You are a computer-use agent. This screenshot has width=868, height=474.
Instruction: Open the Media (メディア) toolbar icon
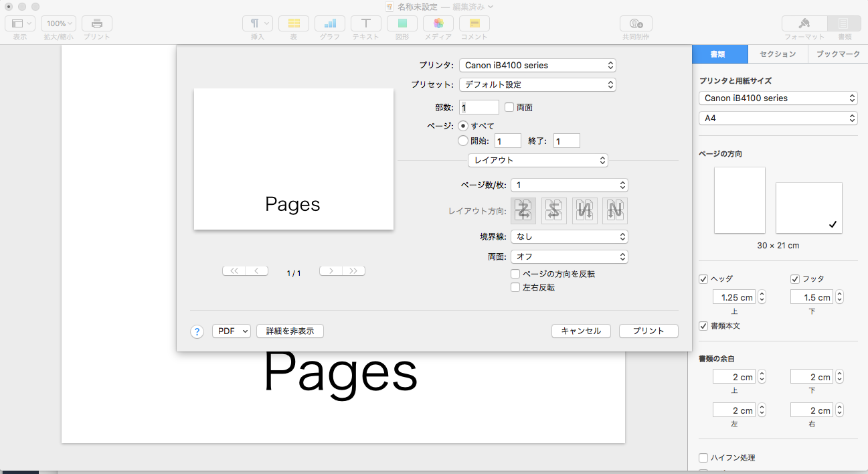click(438, 23)
